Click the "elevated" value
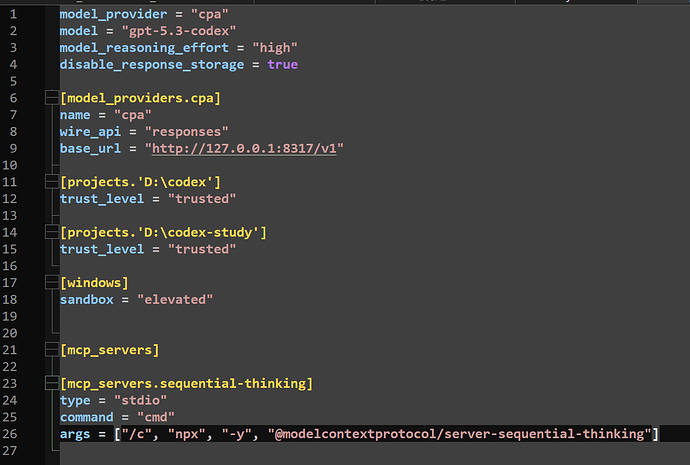Viewport: 690px width, 465px height. point(175,300)
